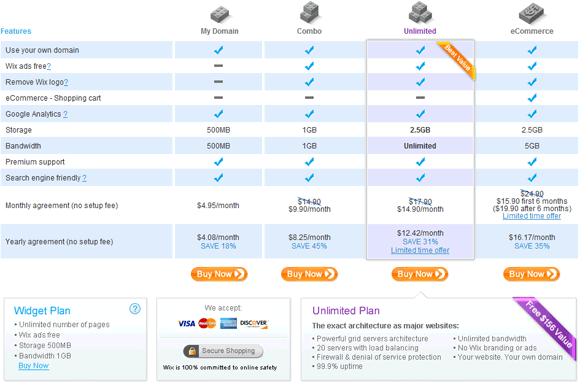Image resolution: width=580 pixels, height=383 pixels.
Task: Click the Secure Shopping lock button
Action: coord(223,351)
